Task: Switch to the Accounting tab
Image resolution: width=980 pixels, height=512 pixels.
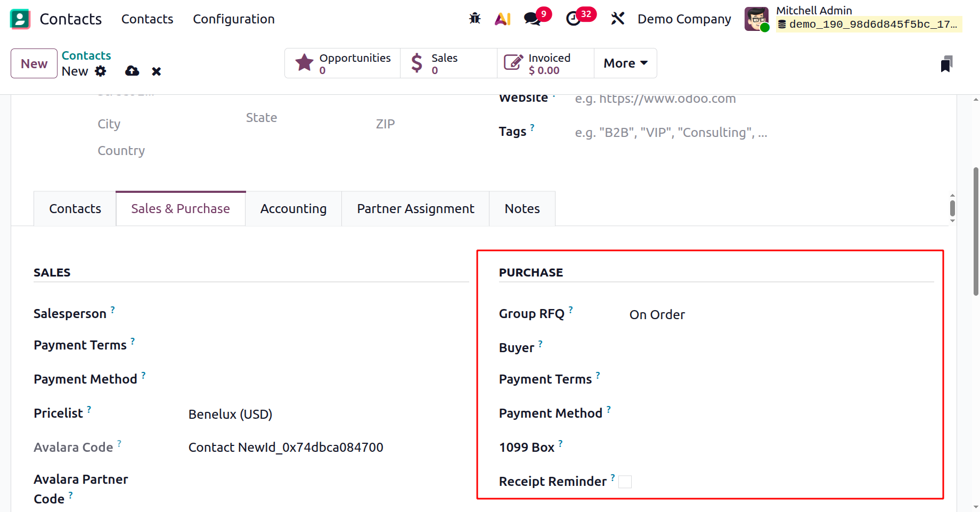Action: click(293, 209)
